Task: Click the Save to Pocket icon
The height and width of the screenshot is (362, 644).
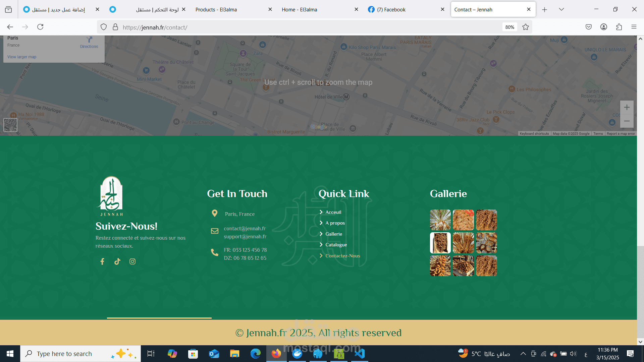Action: 589,27
